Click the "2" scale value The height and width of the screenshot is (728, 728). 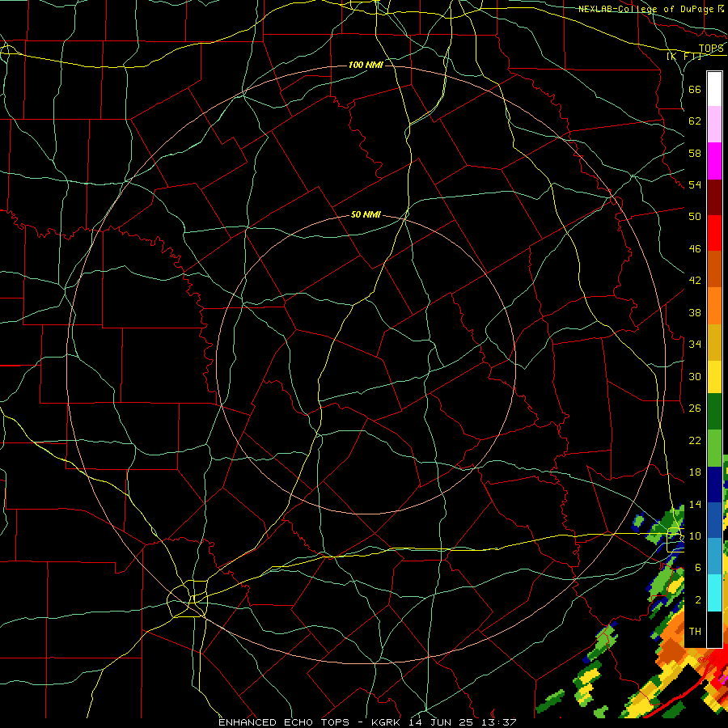pos(698,600)
